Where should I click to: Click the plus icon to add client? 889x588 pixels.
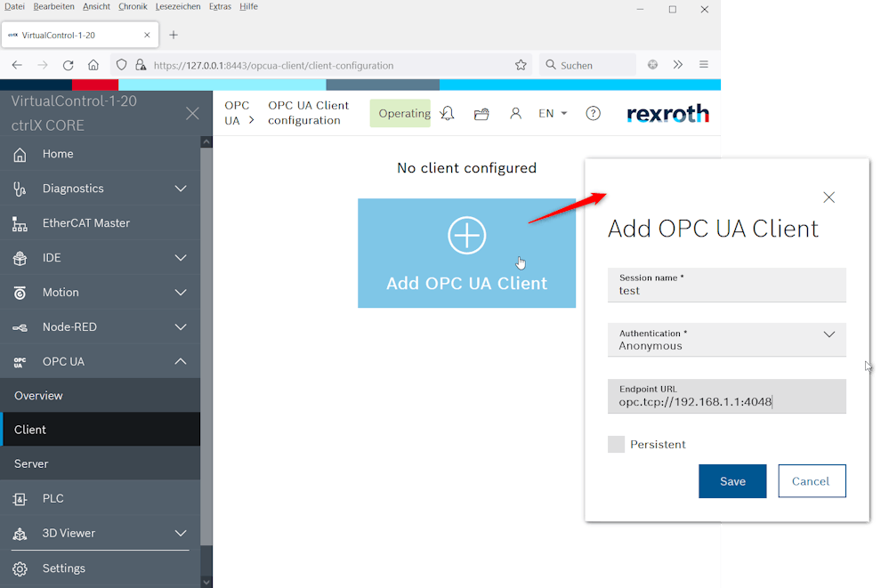tap(466, 236)
